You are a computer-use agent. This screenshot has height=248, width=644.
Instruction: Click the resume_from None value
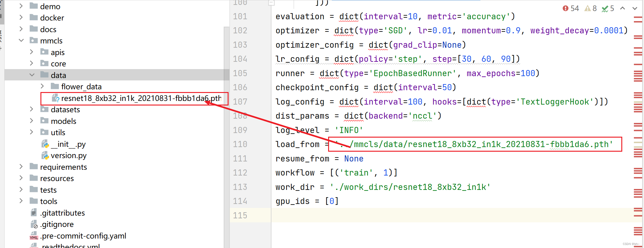point(354,158)
